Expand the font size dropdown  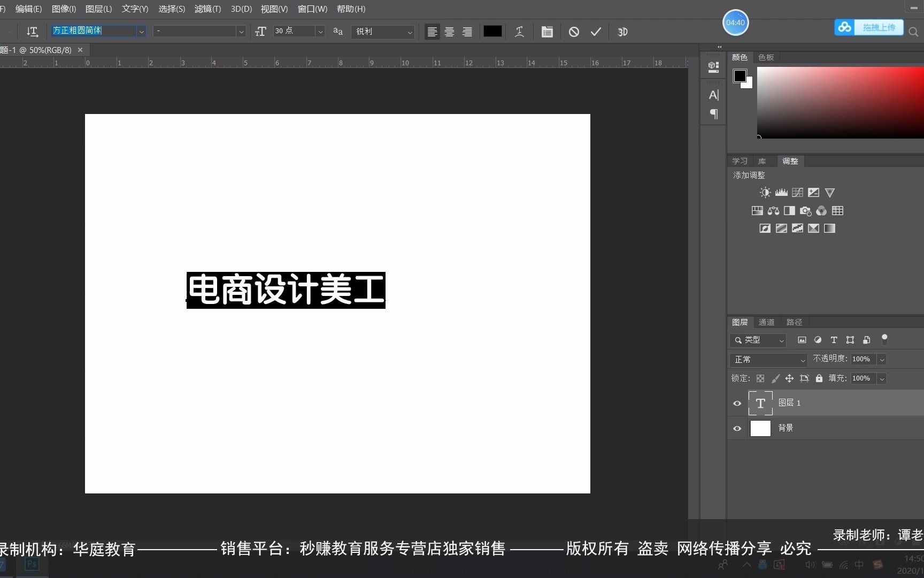(320, 31)
